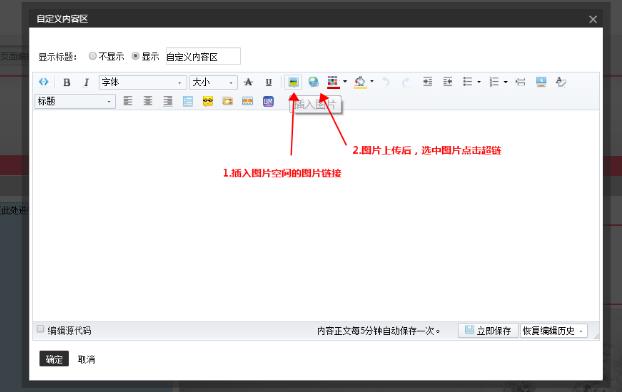Screen dimensions: 622x392
Task: Insert a hyperlink with the globe icon
Action: (313, 82)
